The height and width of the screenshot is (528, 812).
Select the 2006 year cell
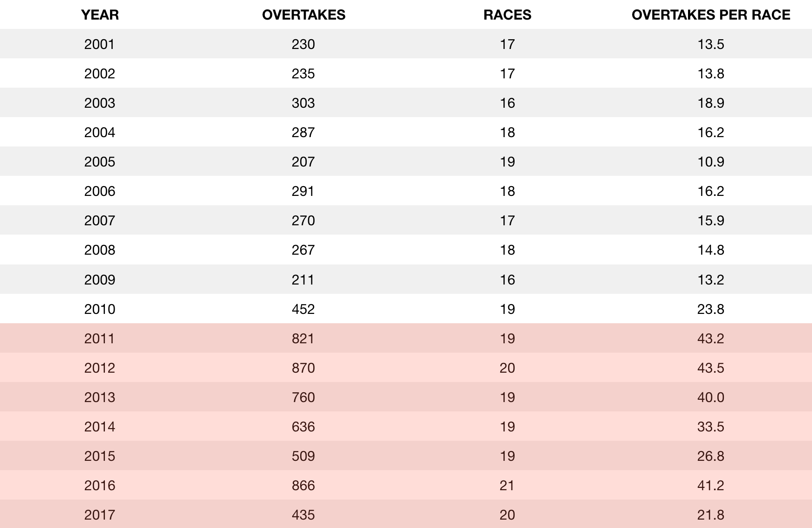(x=99, y=191)
